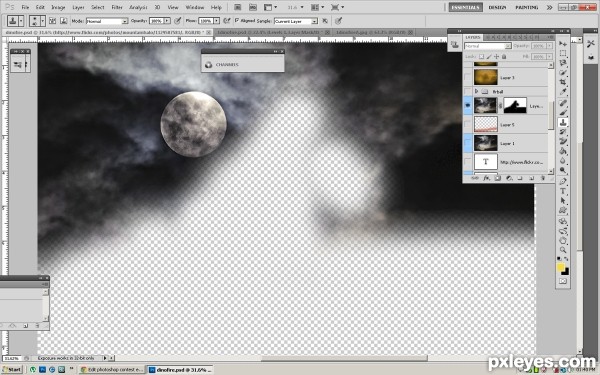Select the Design workspace button
The width and height of the screenshot is (600, 375).
[497, 7]
